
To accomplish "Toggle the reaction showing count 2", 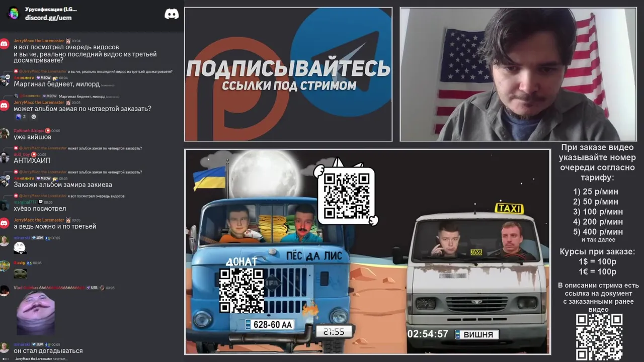I will tap(21, 117).
